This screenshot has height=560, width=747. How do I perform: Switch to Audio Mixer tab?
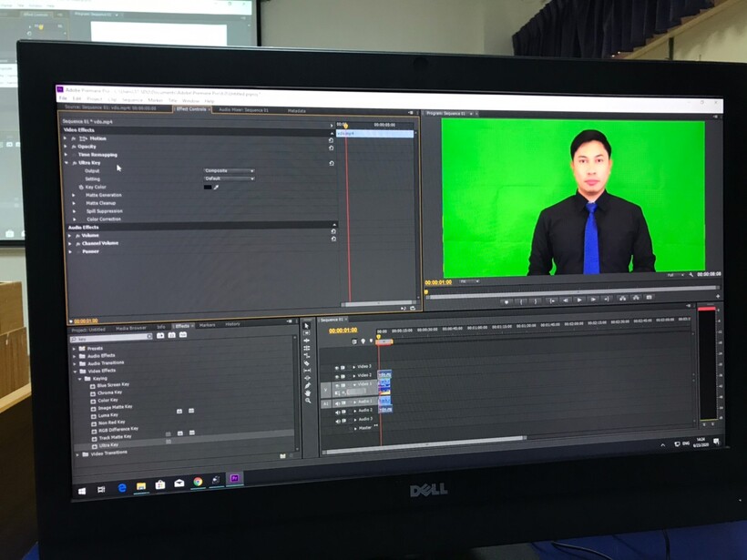[243, 110]
